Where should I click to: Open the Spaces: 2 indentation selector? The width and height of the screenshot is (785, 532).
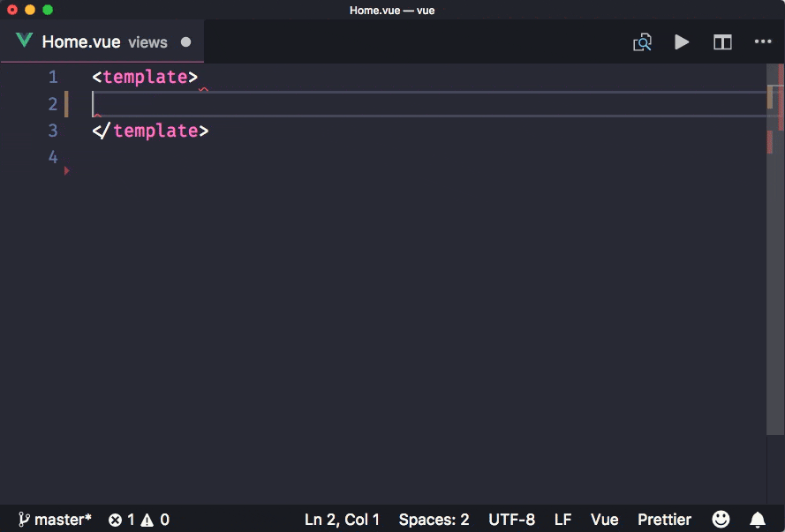point(434,520)
